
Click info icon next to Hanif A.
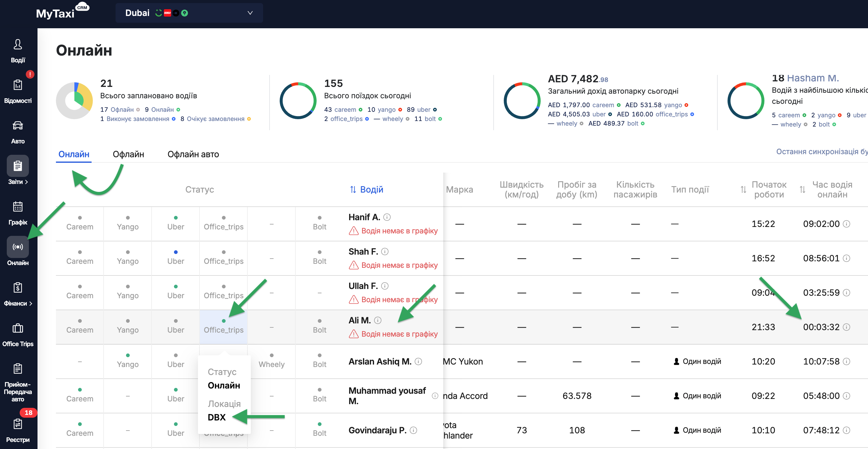[x=387, y=217]
